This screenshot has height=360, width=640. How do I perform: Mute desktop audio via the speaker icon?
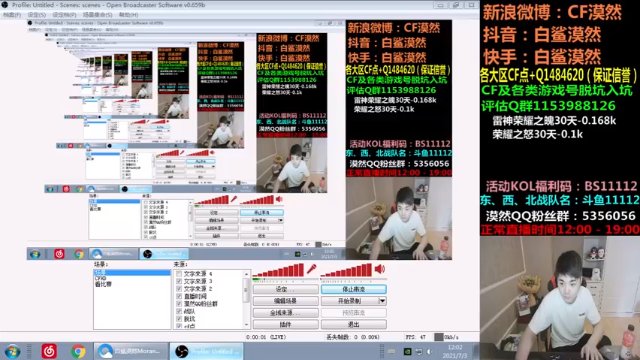click(x=380, y=269)
